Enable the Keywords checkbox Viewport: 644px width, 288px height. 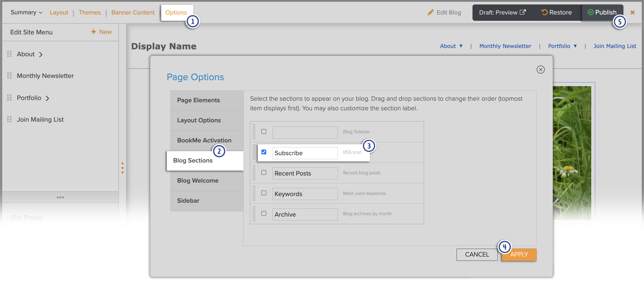click(x=264, y=193)
